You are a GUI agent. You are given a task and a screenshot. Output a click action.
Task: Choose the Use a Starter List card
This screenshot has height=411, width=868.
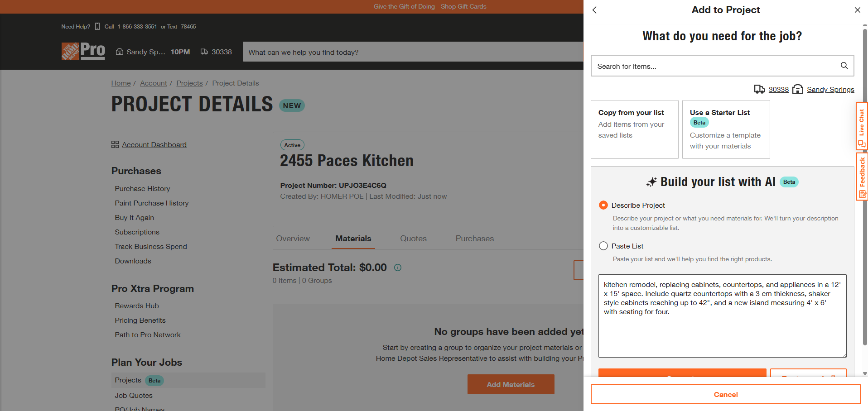tap(726, 129)
